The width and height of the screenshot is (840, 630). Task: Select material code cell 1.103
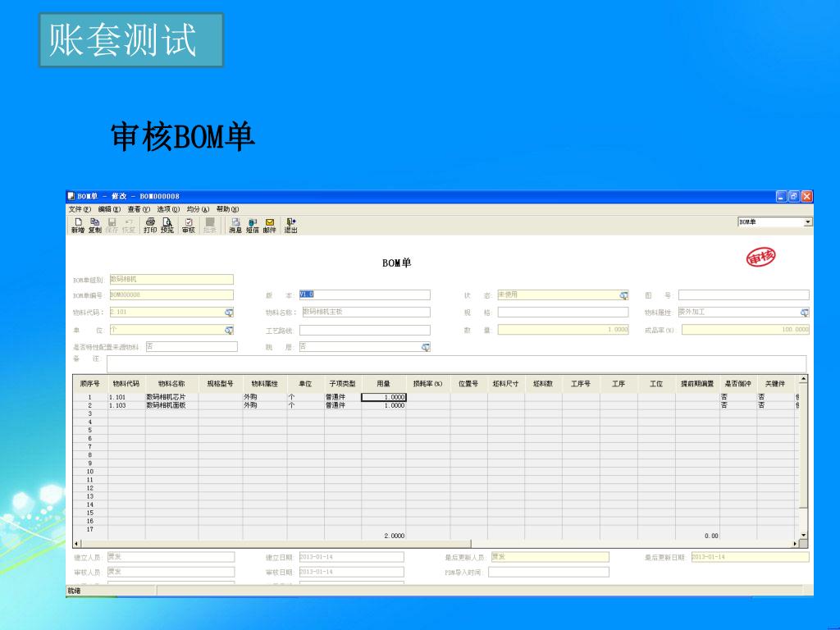[x=126, y=405]
